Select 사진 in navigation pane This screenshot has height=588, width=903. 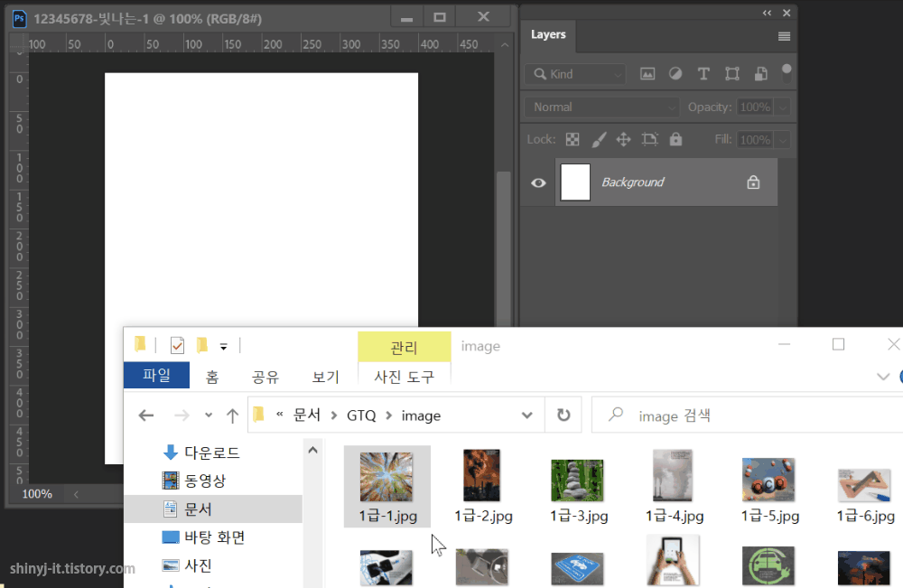pyautogui.click(x=187, y=565)
